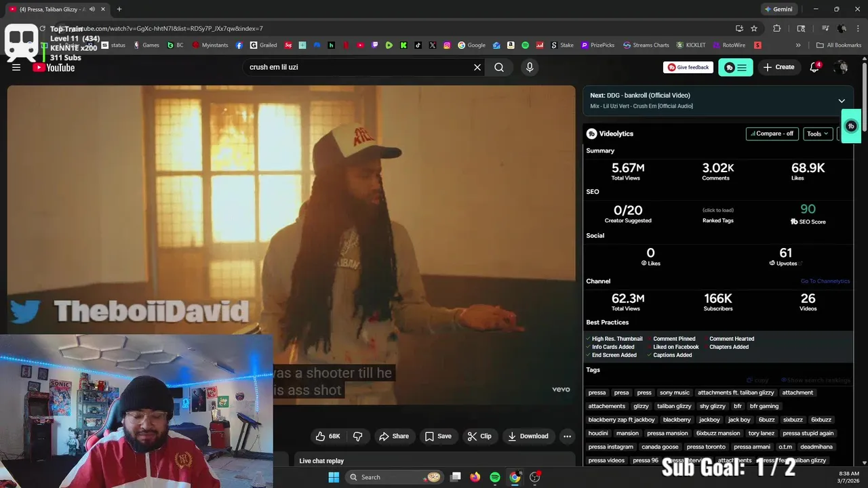Follow the Go To Channelytics link
Viewport: 868px width, 488px height.
(825, 281)
